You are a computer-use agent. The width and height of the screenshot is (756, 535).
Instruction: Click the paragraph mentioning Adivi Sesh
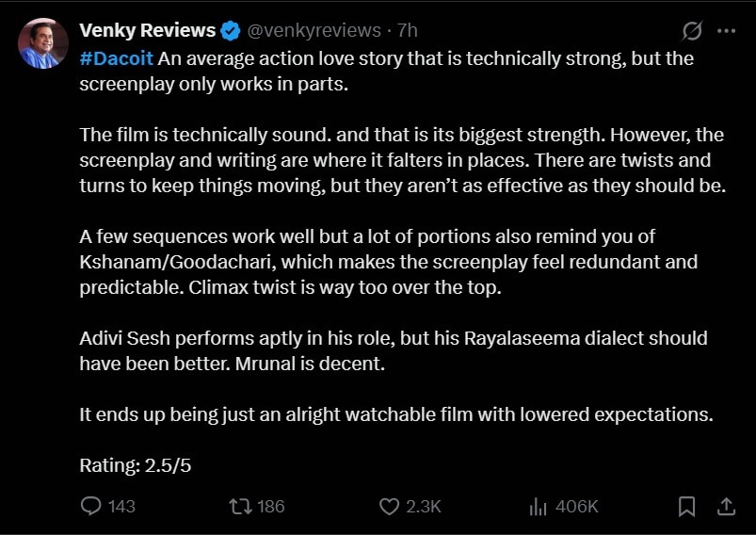(394, 350)
